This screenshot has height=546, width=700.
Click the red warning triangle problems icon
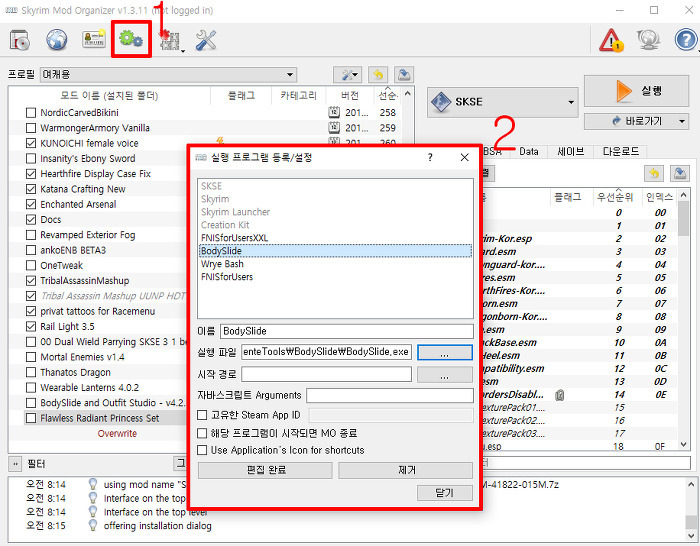pyautogui.click(x=611, y=40)
